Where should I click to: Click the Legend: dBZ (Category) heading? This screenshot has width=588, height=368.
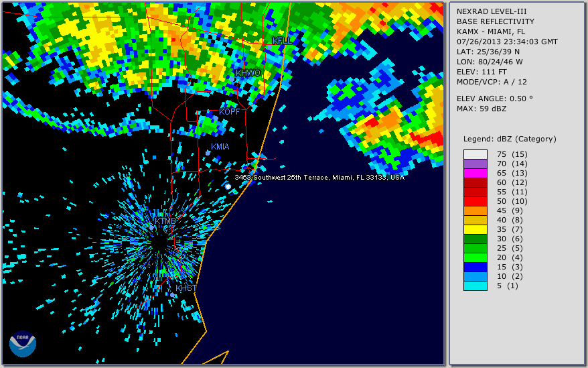[x=510, y=139]
